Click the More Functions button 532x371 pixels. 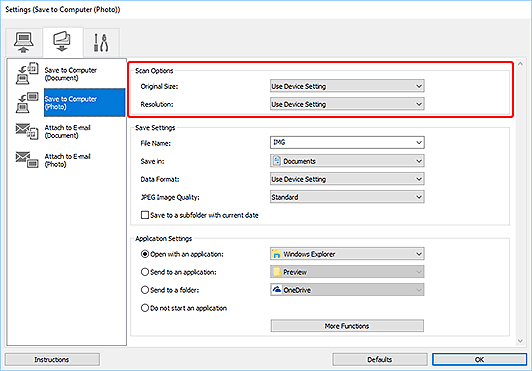tap(347, 326)
